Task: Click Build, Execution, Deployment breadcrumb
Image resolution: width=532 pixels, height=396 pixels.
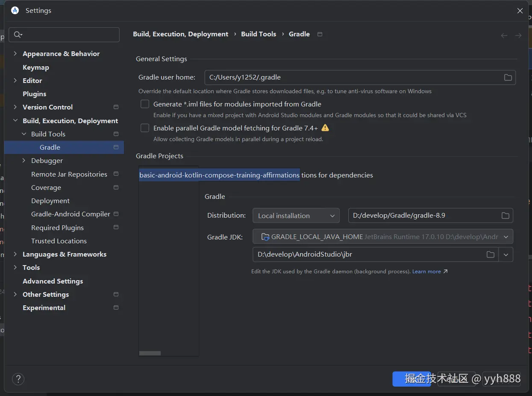Action: coord(181,34)
